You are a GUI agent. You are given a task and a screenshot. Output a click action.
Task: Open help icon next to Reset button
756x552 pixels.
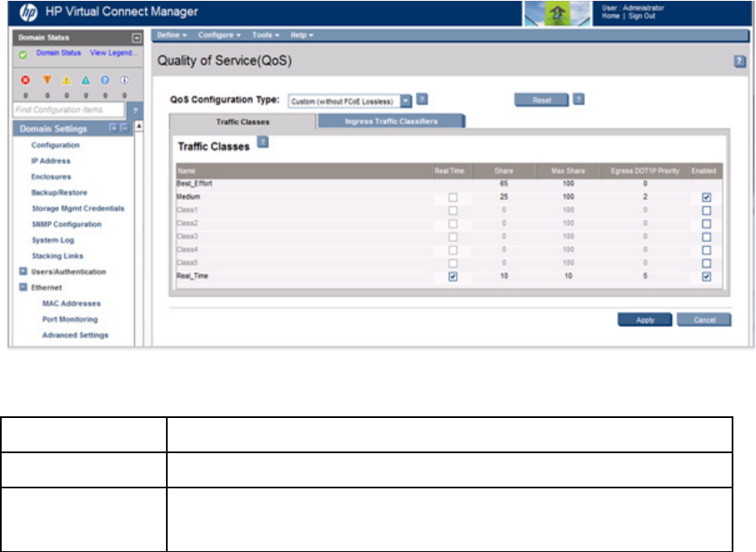(x=578, y=99)
